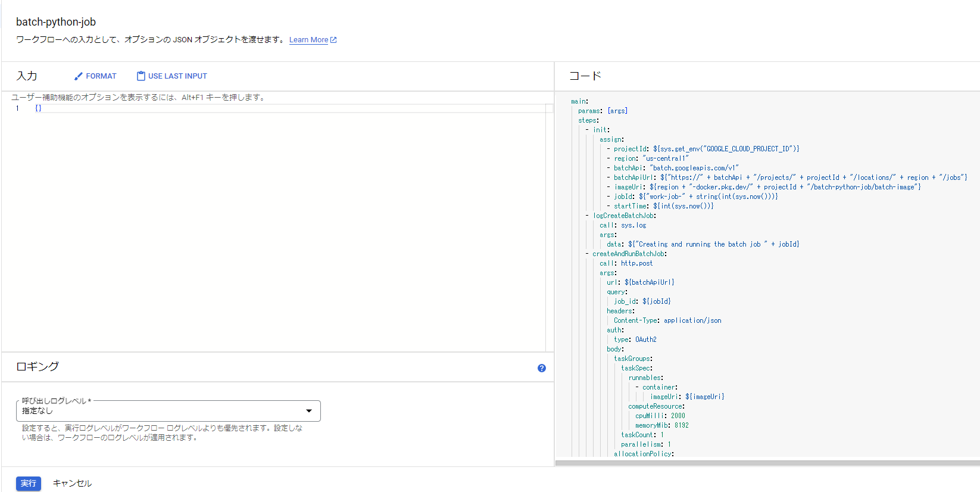Viewport: 980px width, 492px height.
Task: Open the blue help icon in ロギング section
Action: (x=541, y=368)
